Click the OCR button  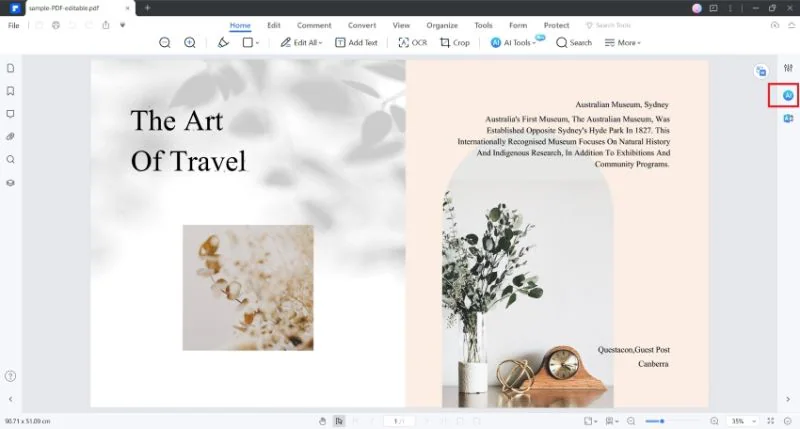[413, 43]
